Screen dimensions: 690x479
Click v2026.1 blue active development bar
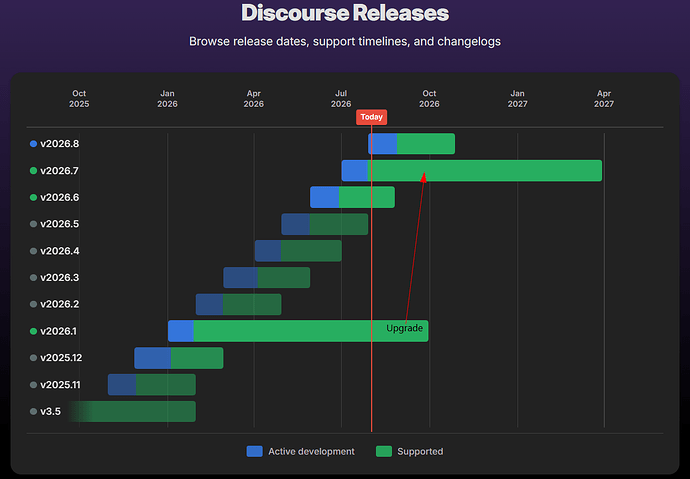tap(181, 331)
